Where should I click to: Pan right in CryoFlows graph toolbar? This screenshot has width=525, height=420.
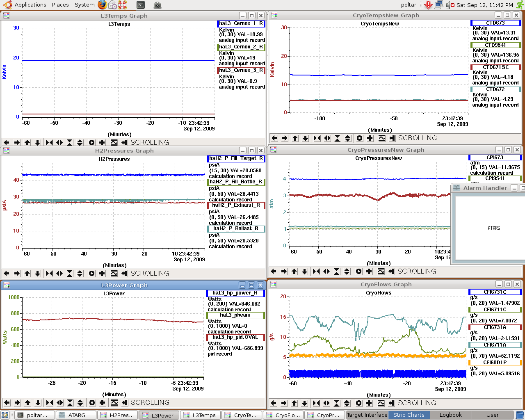(x=284, y=403)
